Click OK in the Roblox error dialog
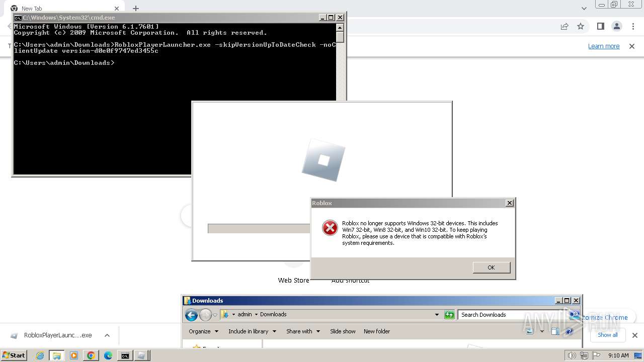 (492, 267)
